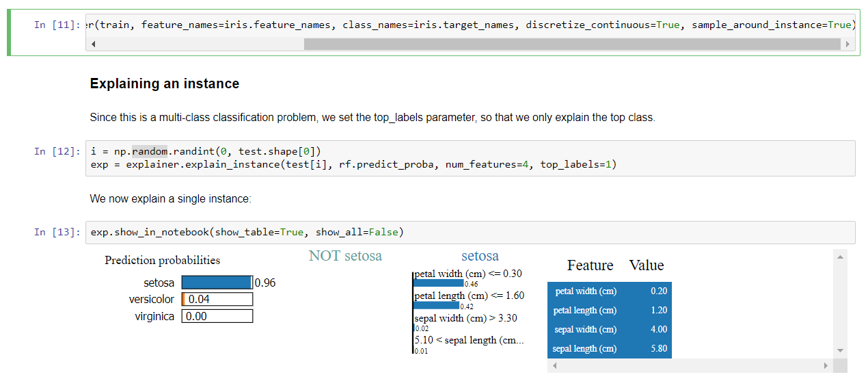Screen dimensions: 868x379
Task: Click the blue 'setosa' chart heading
Action: 480,256
